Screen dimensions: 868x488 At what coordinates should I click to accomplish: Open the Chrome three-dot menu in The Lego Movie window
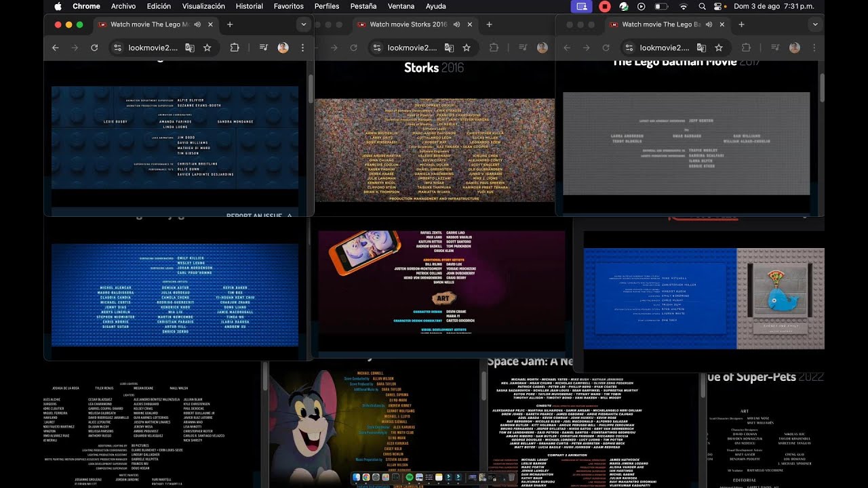302,47
